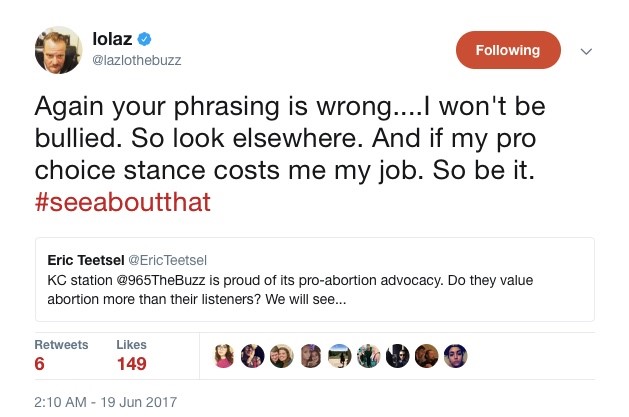
Task: Open the second liker avatar
Action: [x=253, y=357]
